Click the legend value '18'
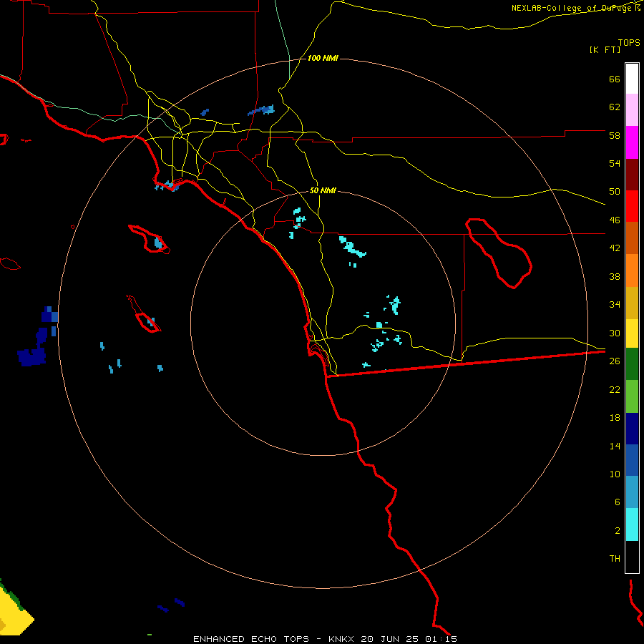The width and height of the screenshot is (644, 644). (615, 418)
